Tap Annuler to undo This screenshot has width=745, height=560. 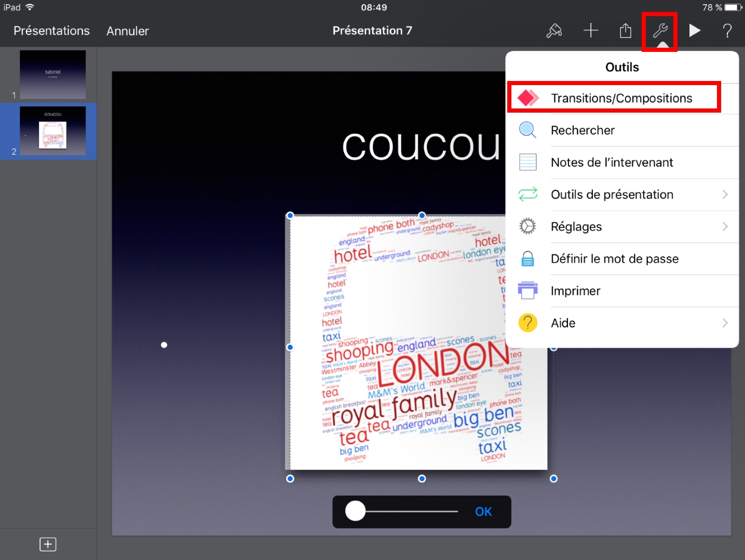click(x=128, y=31)
